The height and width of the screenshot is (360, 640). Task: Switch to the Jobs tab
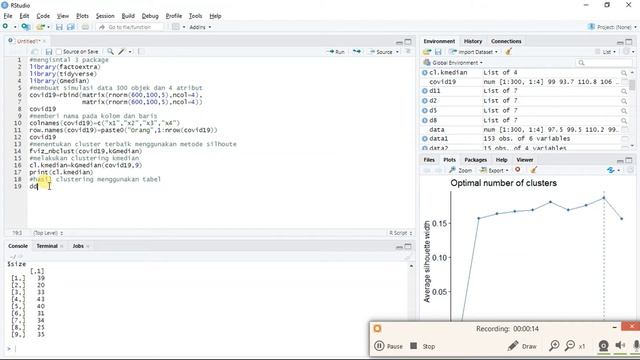click(78, 246)
